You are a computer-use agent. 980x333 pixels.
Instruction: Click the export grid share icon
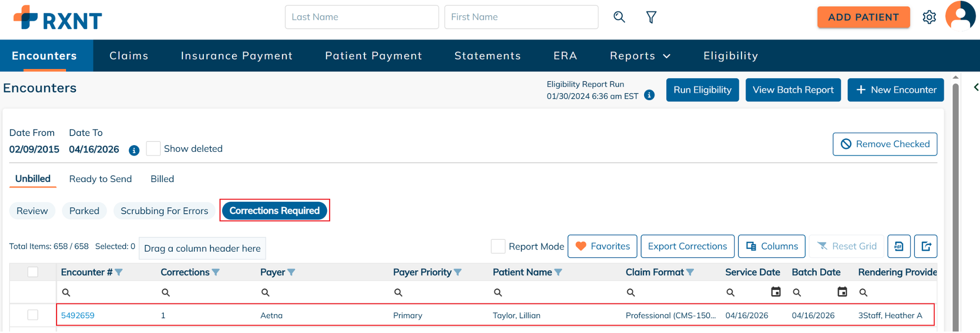[x=926, y=246]
